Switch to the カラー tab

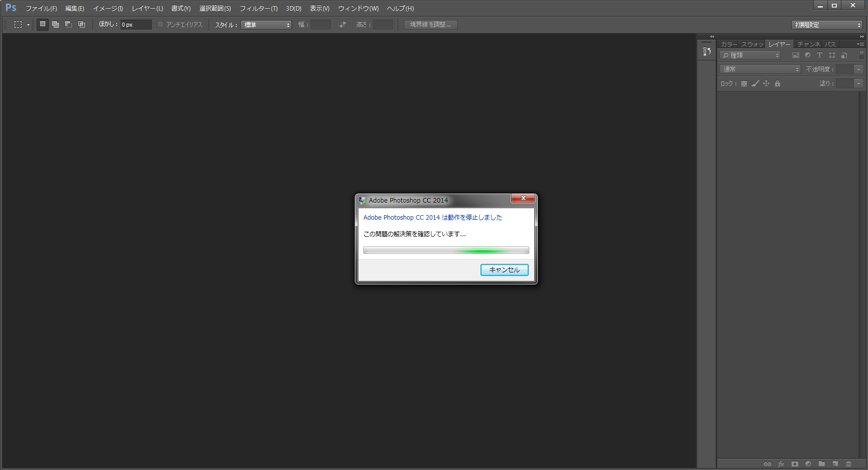point(729,44)
